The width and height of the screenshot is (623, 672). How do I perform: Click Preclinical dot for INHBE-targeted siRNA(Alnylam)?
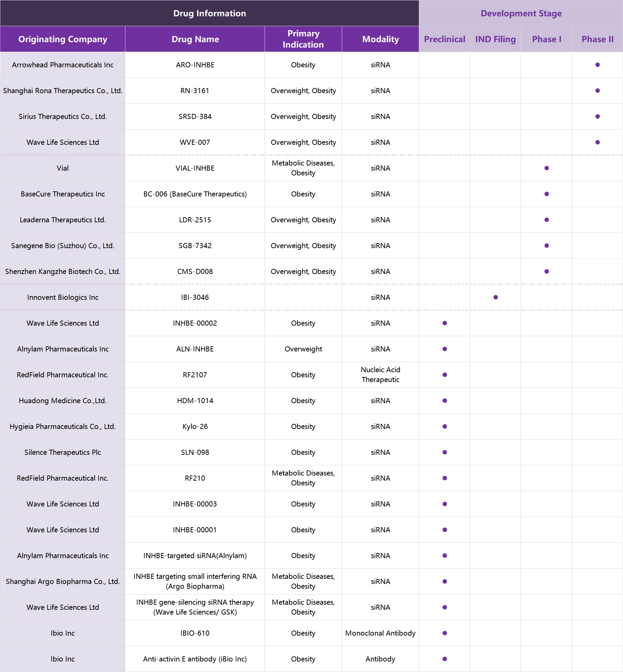(445, 556)
